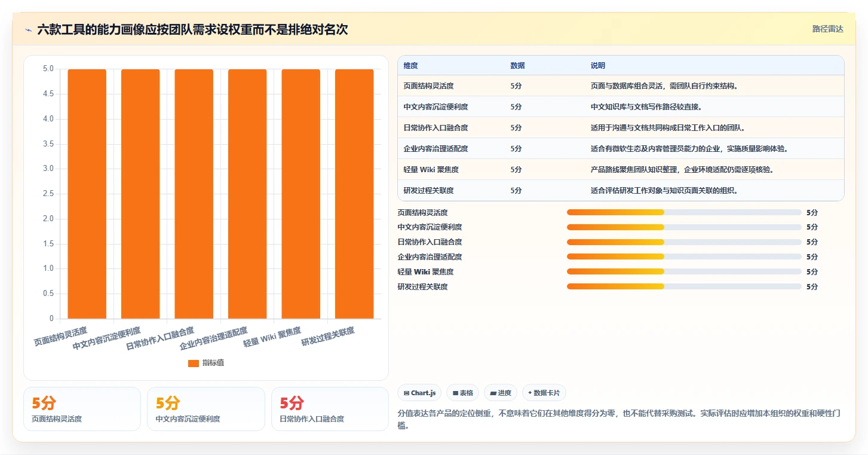This screenshot has width=868, height=455.
Task: Open the orange 5分 页面结构灵活度 data card
Action: pos(82,409)
